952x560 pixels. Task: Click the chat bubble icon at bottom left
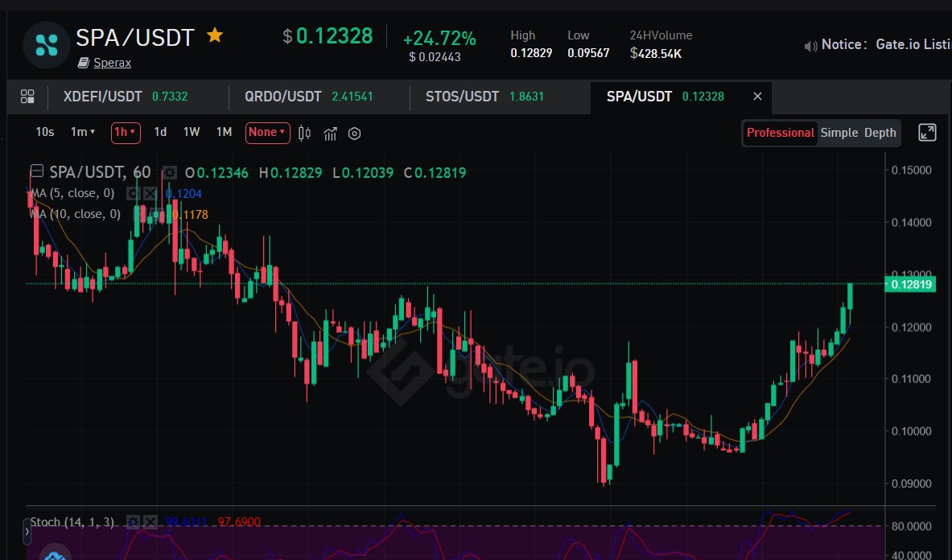(x=55, y=552)
